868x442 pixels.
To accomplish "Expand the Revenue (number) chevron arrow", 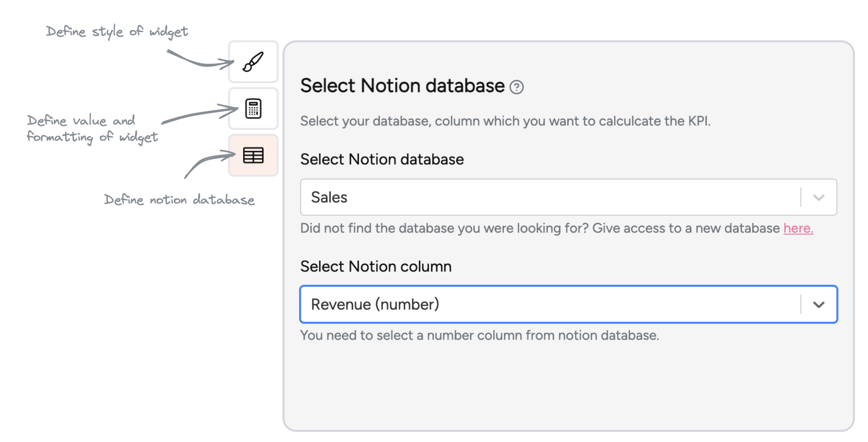I will tap(819, 305).
